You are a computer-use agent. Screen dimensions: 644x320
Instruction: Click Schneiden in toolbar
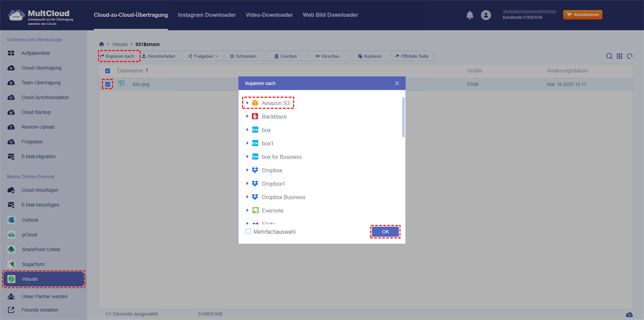point(243,56)
